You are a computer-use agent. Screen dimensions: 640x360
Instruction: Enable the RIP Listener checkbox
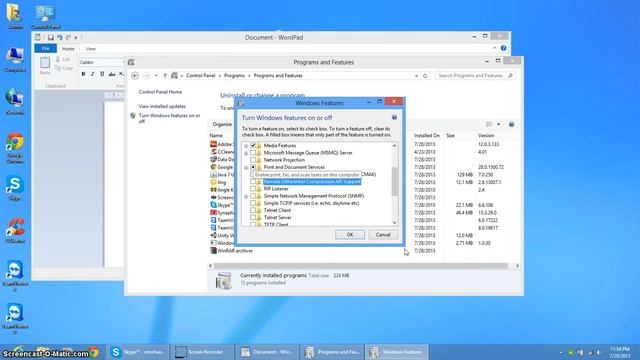(253, 189)
